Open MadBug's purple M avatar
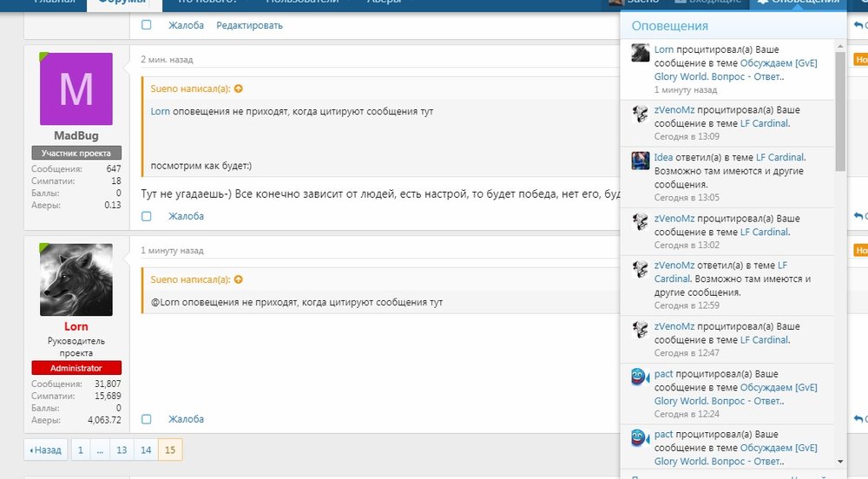 click(x=76, y=89)
